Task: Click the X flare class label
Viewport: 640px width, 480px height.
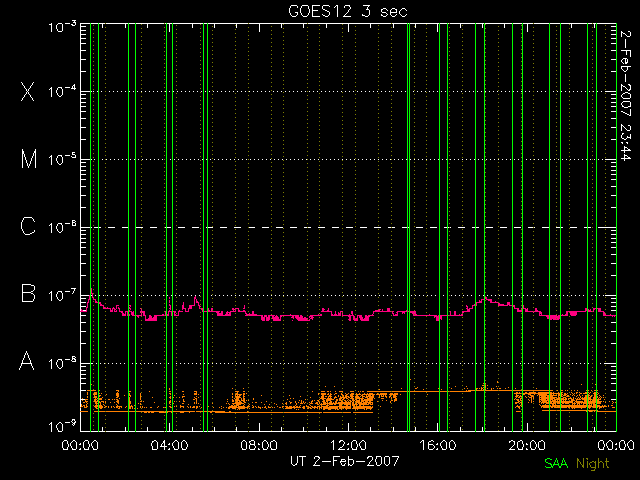Action: [28, 91]
